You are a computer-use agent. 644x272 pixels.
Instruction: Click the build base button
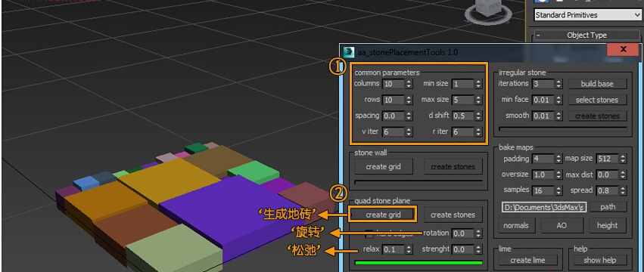(x=598, y=84)
